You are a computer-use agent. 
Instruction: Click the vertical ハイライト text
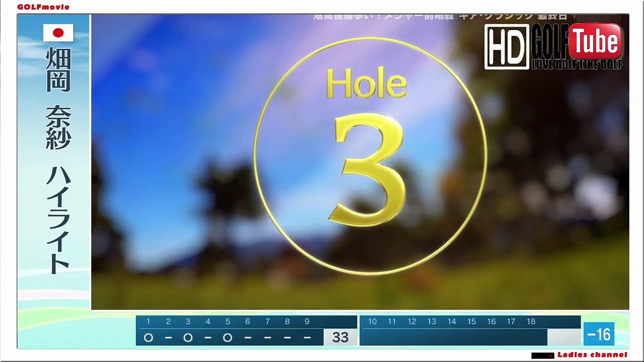click(58, 220)
